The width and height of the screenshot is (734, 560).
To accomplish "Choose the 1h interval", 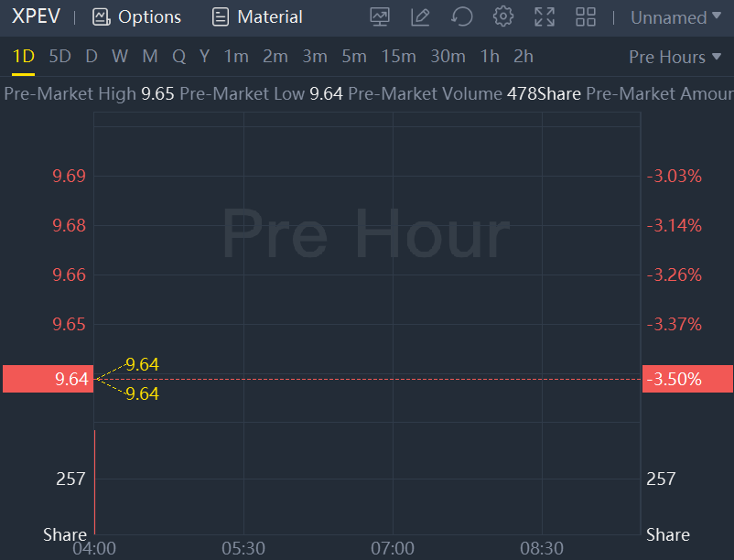I will pyautogui.click(x=490, y=57).
